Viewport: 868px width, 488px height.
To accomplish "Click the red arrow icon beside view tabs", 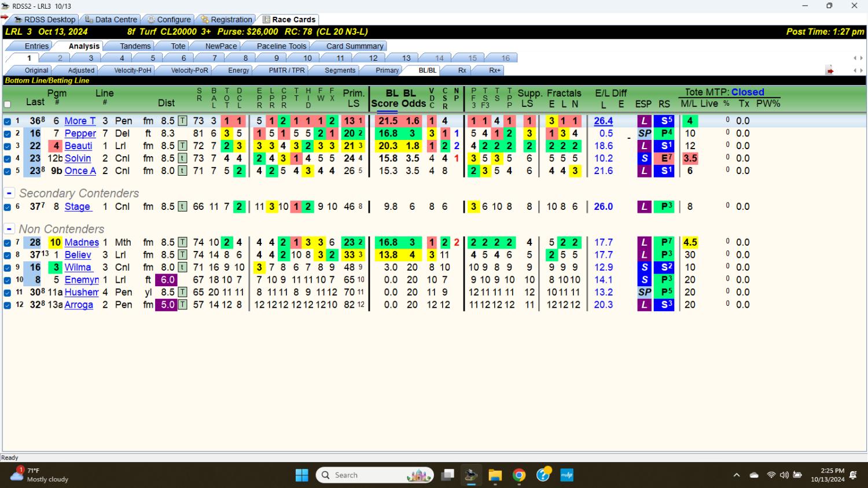I will click(x=830, y=71).
